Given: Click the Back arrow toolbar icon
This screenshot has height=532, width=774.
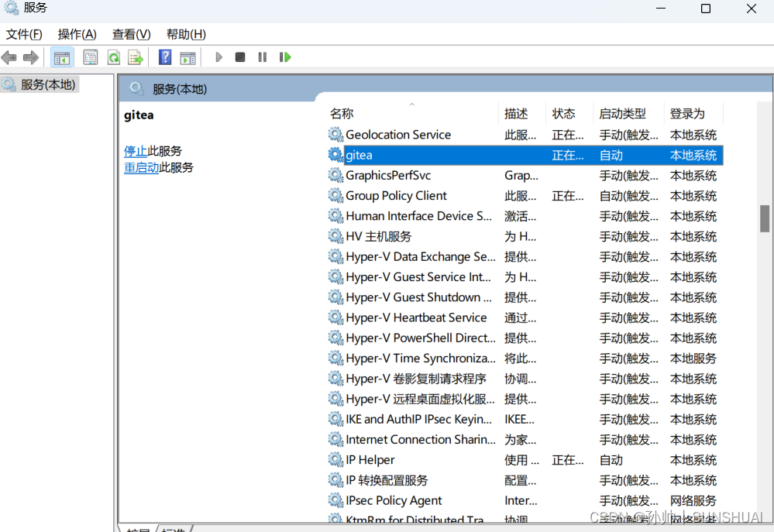Looking at the screenshot, I should tap(9, 57).
